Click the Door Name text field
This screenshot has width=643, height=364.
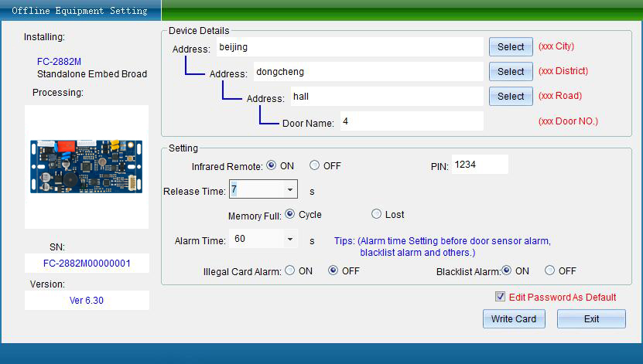coord(410,121)
